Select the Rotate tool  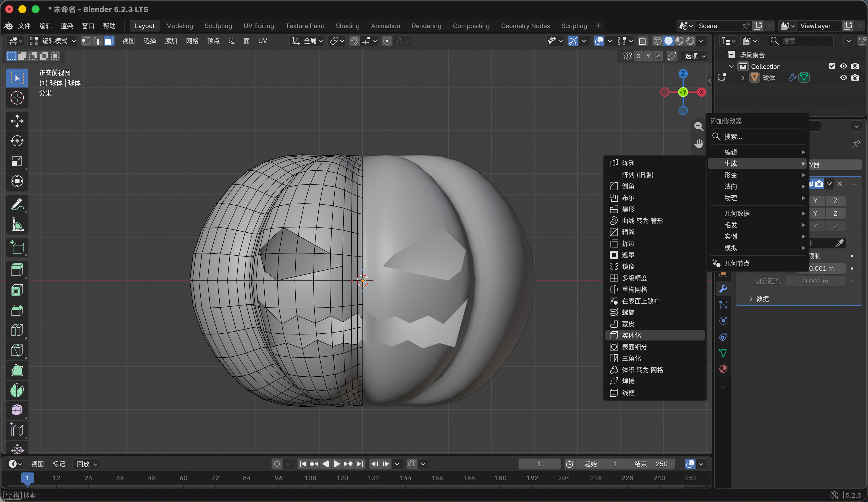[17, 141]
